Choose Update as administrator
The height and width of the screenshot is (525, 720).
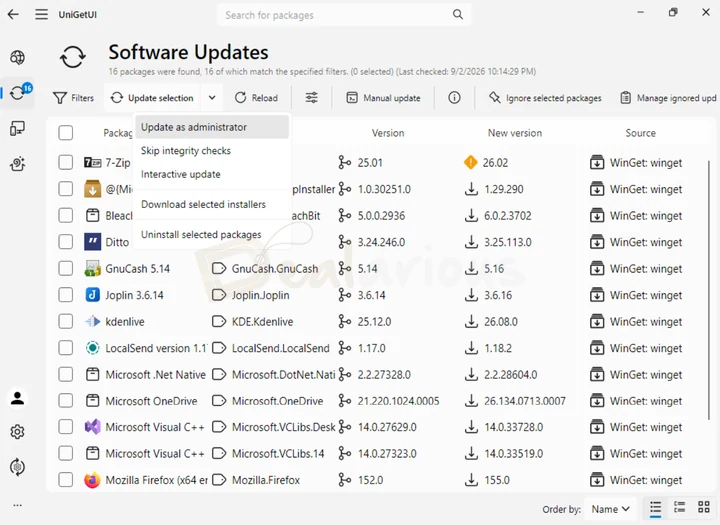pyautogui.click(x=212, y=127)
